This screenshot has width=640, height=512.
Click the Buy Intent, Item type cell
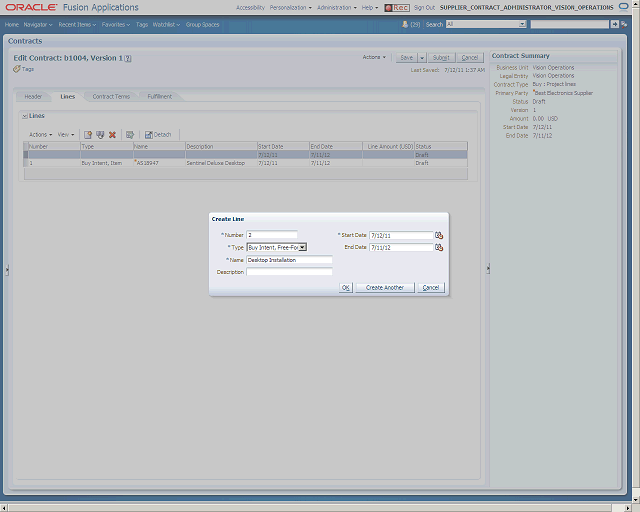tap(107, 163)
